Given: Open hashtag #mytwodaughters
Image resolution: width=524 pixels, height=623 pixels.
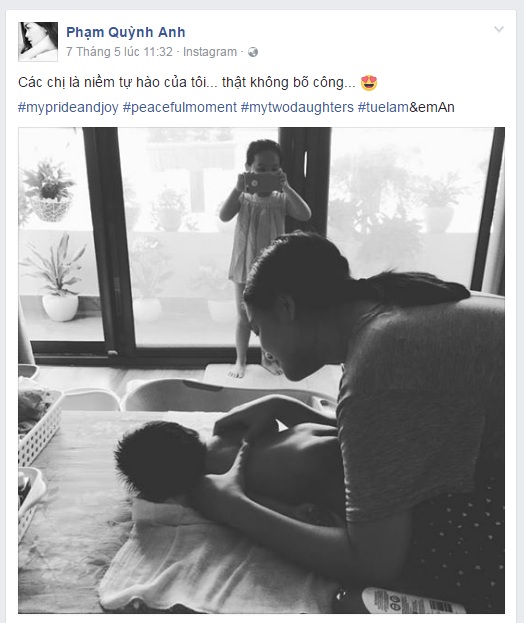Looking at the screenshot, I should click(x=297, y=107).
